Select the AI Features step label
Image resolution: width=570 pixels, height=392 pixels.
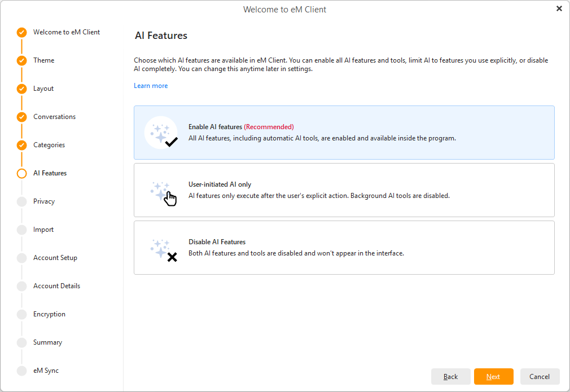click(x=50, y=173)
